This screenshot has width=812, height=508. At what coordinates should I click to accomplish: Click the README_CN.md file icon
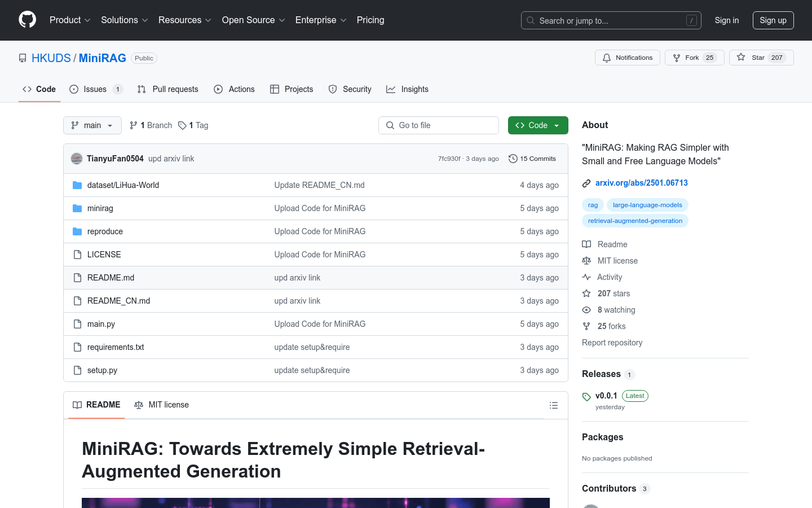[77, 301]
